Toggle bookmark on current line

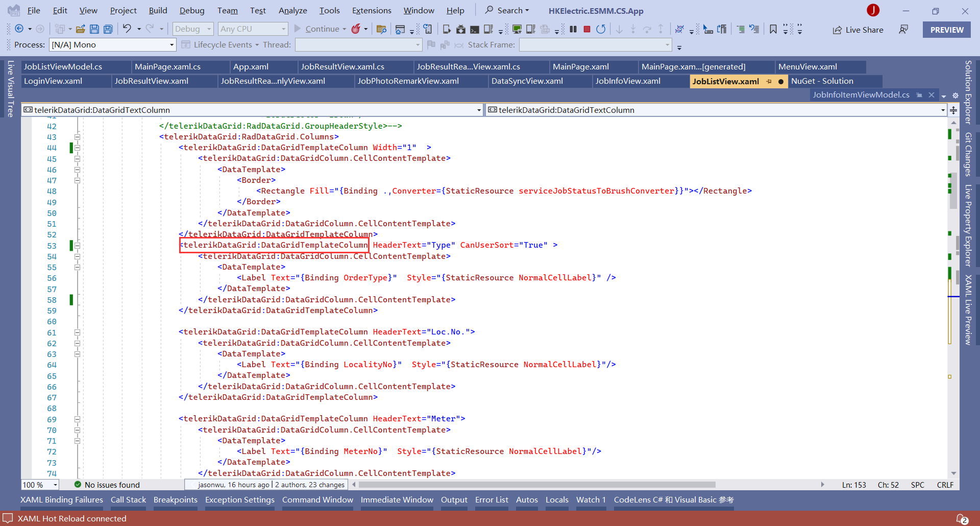tap(773, 29)
